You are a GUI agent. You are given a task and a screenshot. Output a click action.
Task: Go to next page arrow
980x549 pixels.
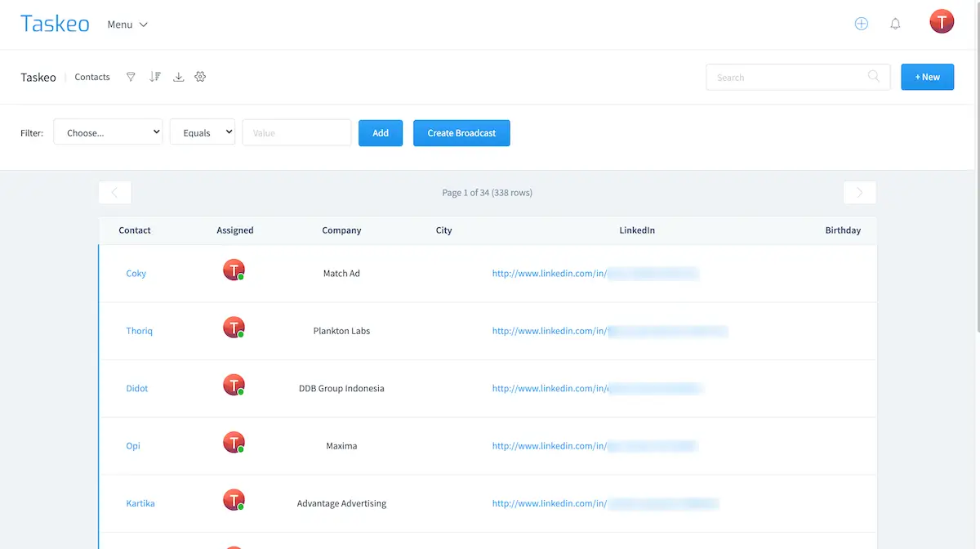[859, 193]
